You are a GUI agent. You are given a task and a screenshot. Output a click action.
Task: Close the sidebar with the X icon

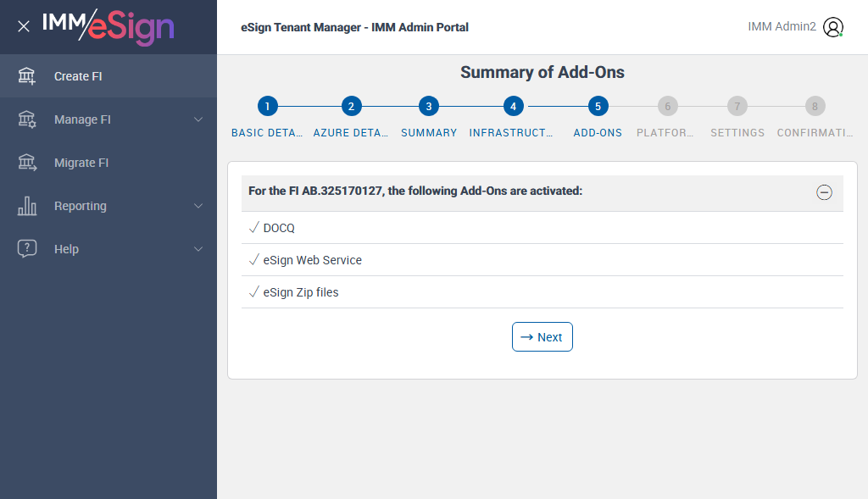coord(24,26)
